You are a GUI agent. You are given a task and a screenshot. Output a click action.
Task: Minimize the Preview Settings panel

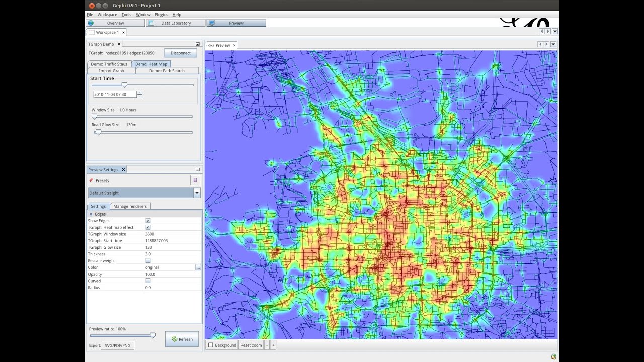[198, 170]
